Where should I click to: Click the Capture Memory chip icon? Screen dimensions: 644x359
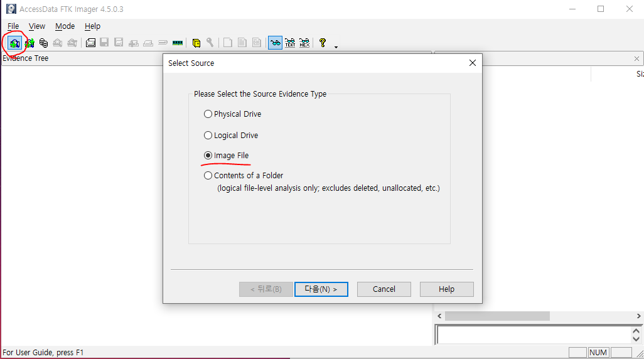[x=178, y=43]
